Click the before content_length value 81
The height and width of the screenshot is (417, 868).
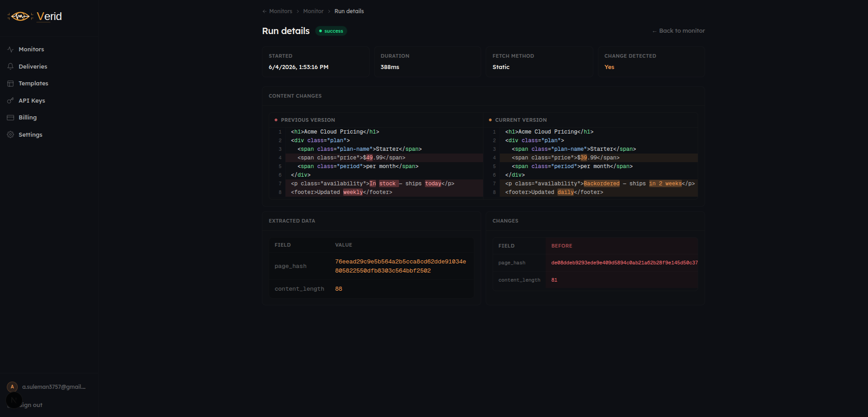pos(554,280)
